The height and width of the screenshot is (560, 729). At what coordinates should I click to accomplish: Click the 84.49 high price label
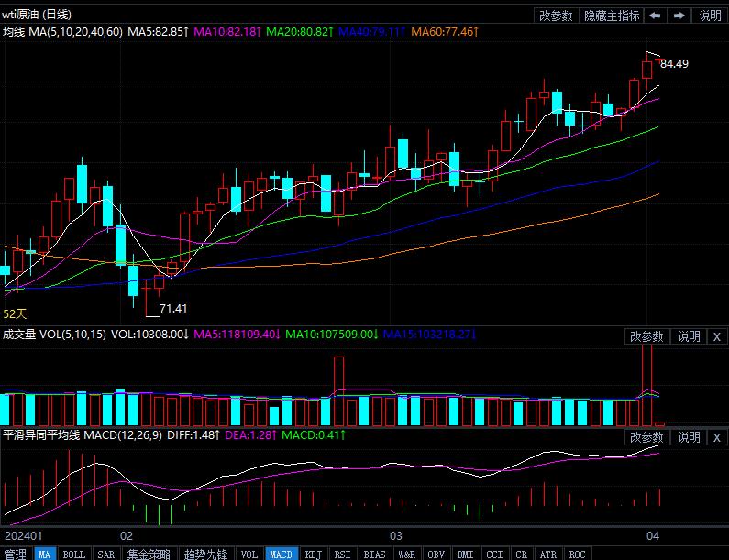coord(674,63)
